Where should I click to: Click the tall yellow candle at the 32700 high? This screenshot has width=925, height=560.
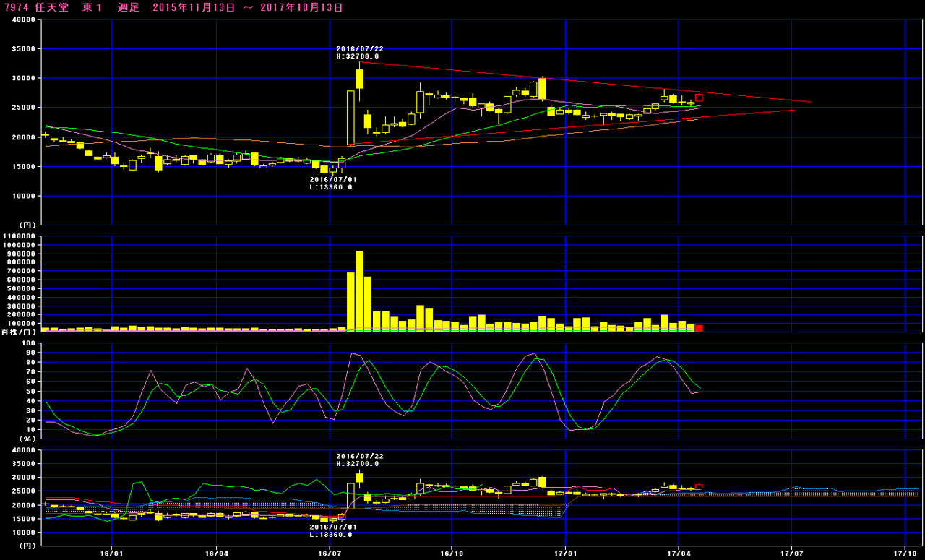click(359, 79)
